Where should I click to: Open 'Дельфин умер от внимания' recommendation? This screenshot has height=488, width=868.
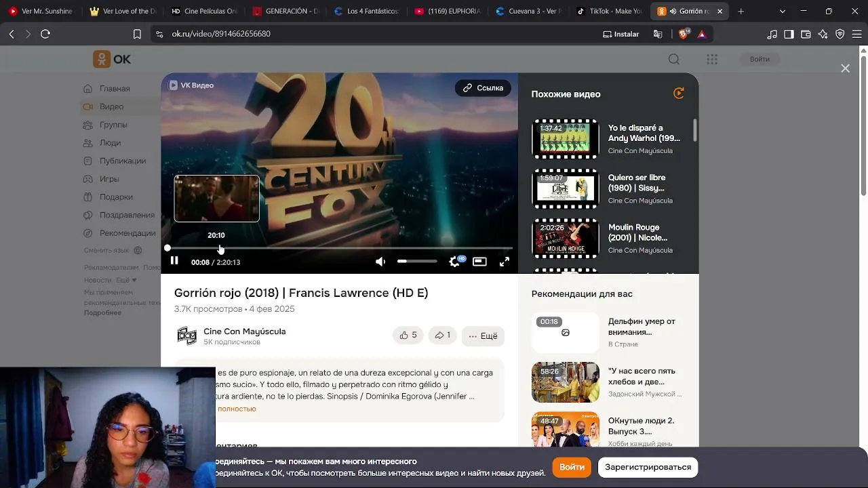tap(642, 327)
